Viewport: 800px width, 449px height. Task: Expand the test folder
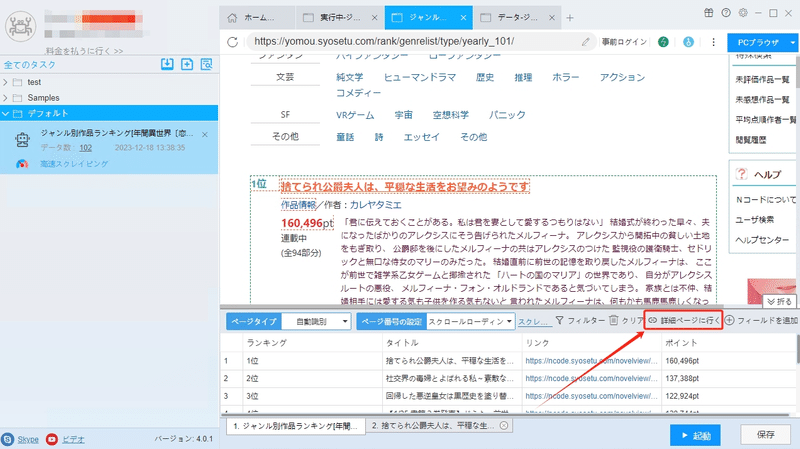(5, 82)
